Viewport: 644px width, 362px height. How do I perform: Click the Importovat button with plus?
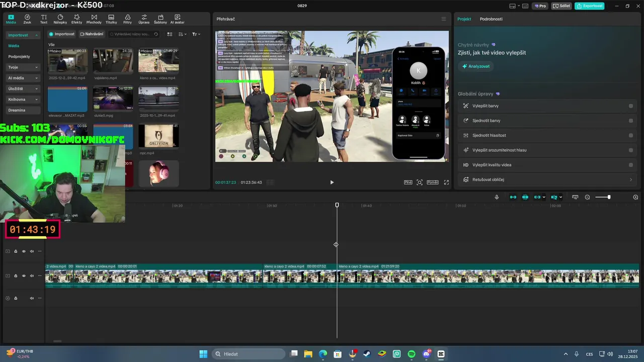tap(62, 34)
